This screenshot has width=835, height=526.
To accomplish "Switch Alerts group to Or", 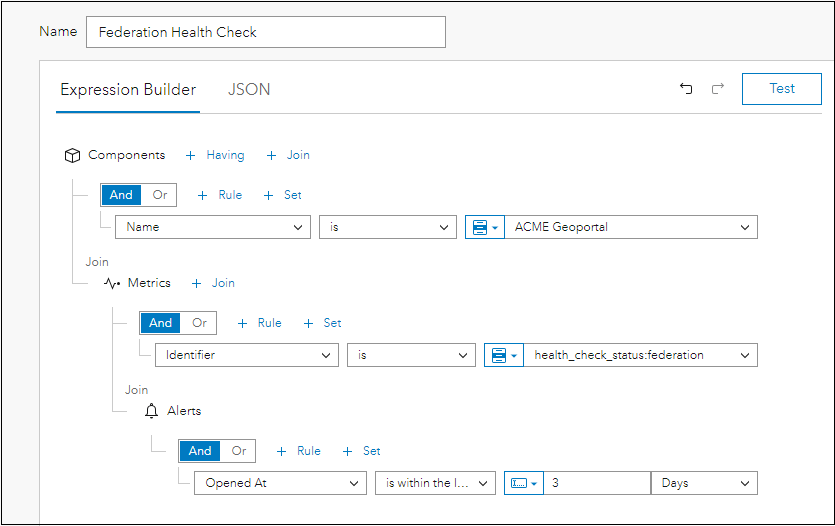I will pos(238,451).
